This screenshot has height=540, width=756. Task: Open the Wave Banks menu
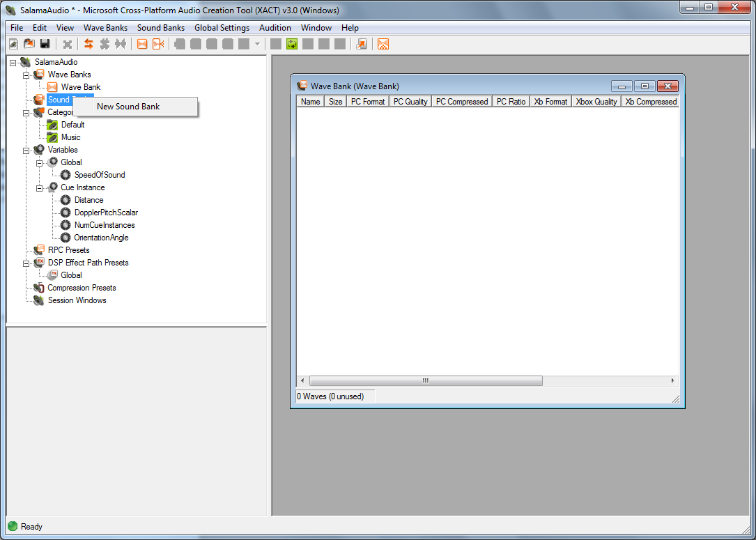tap(106, 27)
